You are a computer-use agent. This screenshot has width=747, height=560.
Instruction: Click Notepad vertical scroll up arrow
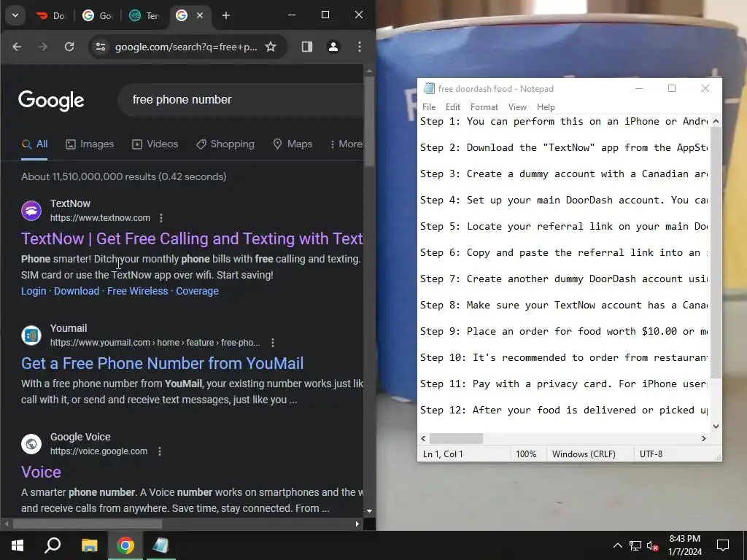coord(716,122)
